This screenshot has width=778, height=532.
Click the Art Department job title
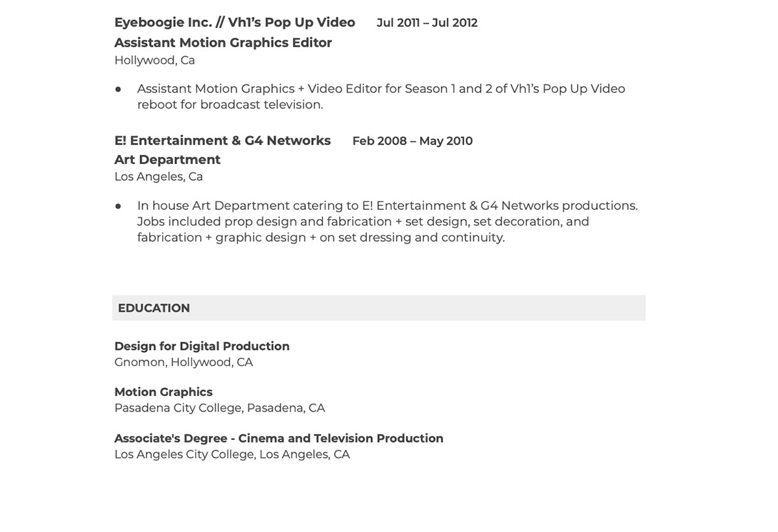point(167,159)
